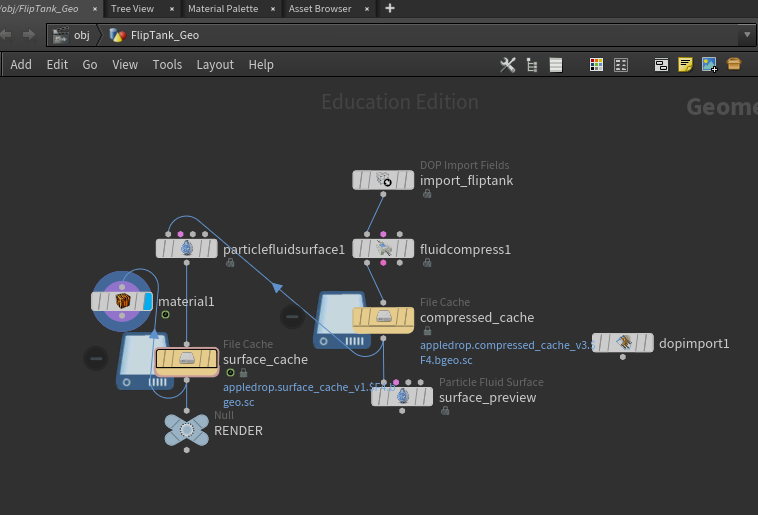Image resolution: width=758 pixels, height=515 pixels.
Task: Collapse compressed_cache file cache minus button
Action: coord(292,317)
